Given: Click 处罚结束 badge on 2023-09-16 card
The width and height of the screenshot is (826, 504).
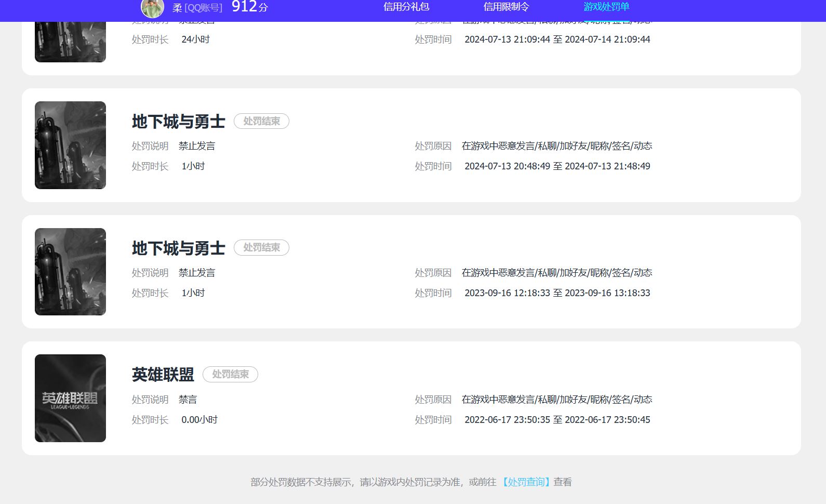Looking at the screenshot, I should tap(261, 248).
